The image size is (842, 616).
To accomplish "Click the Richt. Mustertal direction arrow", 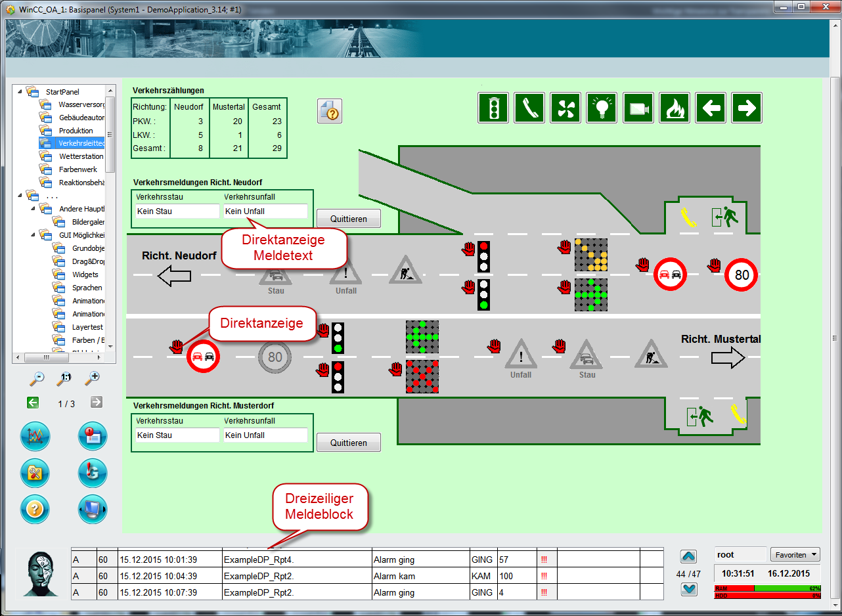I will pyautogui.click(x=728, y=358).
